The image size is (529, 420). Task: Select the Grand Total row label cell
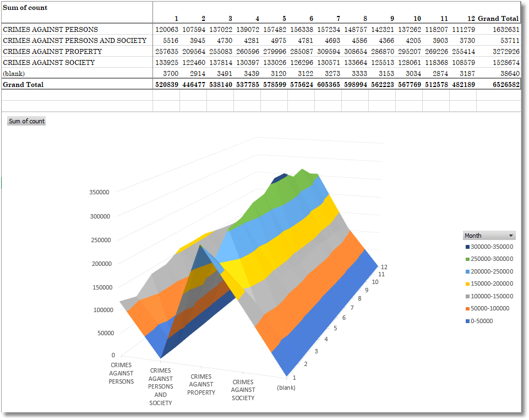point(23,85)
